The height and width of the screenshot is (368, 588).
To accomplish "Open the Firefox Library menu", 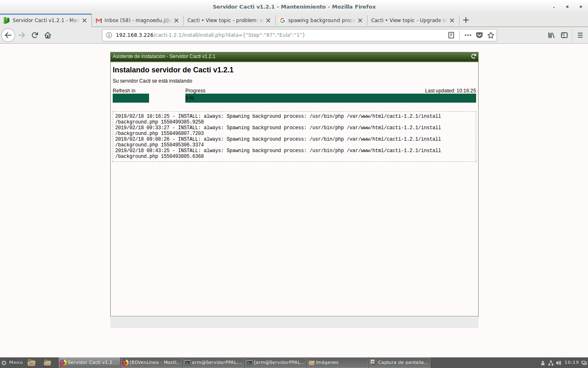I will [551, 35].
